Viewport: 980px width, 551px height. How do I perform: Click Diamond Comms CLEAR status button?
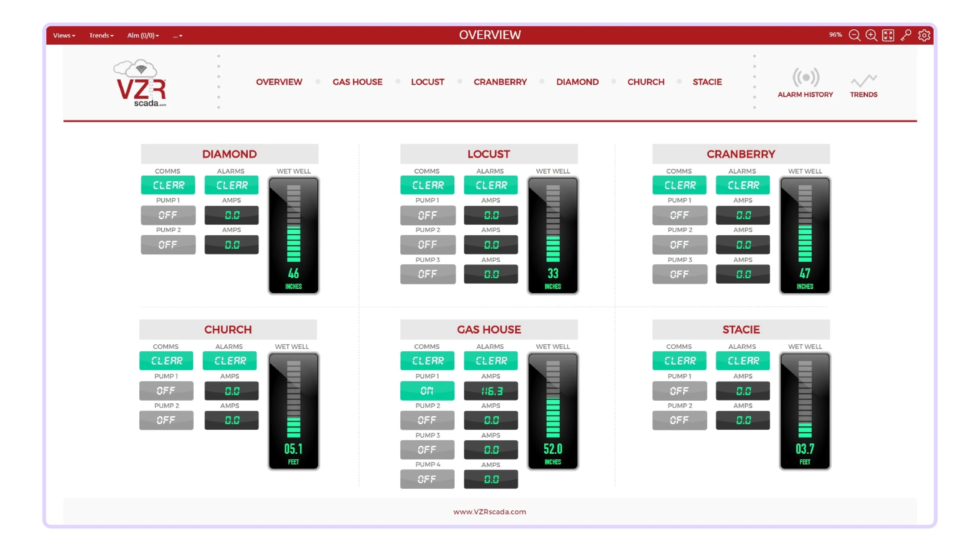[x=168, y=185]
